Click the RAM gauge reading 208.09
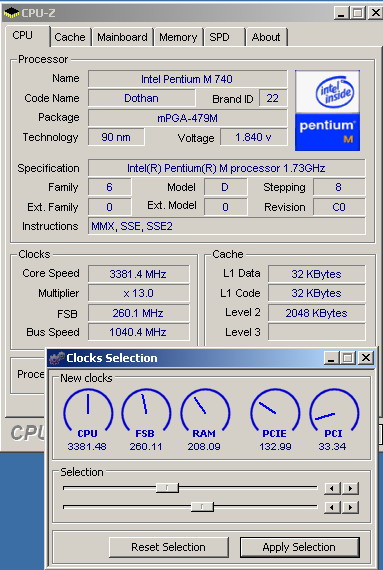The image size is (383, 570). point(204,446)
